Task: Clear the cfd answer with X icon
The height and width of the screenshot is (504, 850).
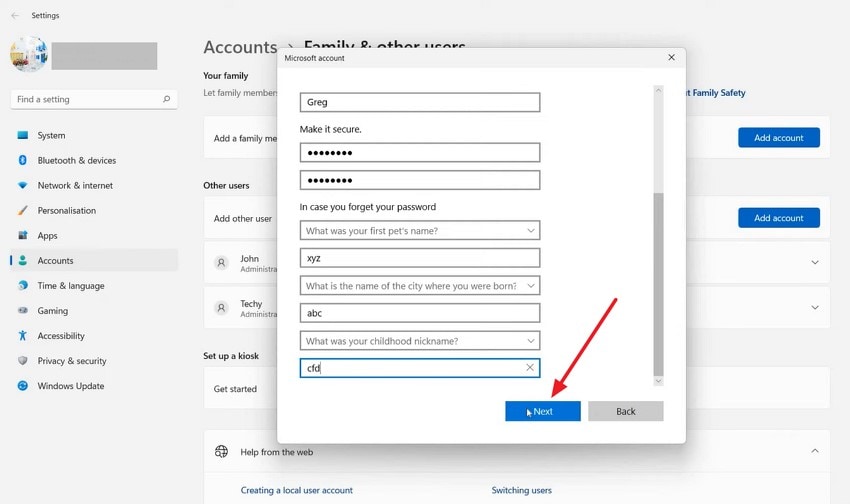Action: (530, 368)
